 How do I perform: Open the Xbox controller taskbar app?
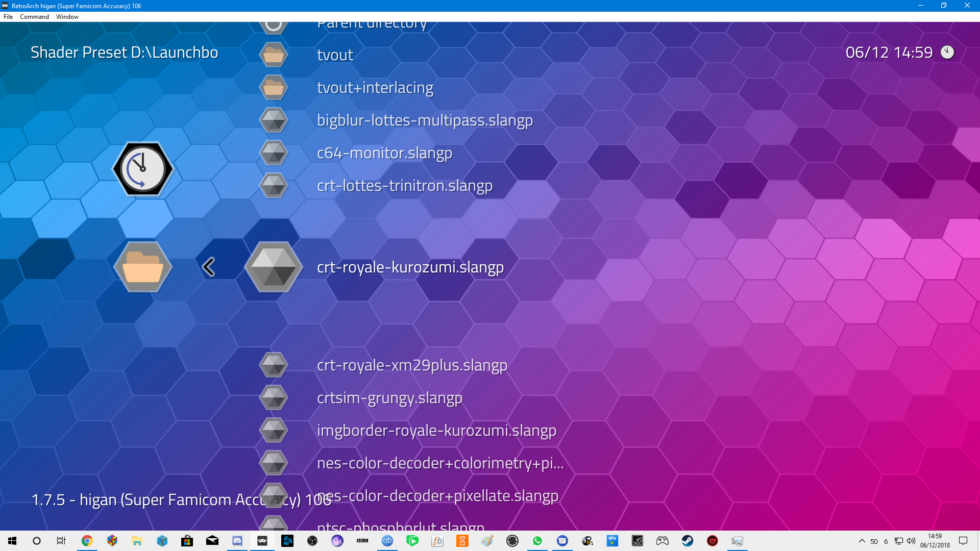pos(663,541)
